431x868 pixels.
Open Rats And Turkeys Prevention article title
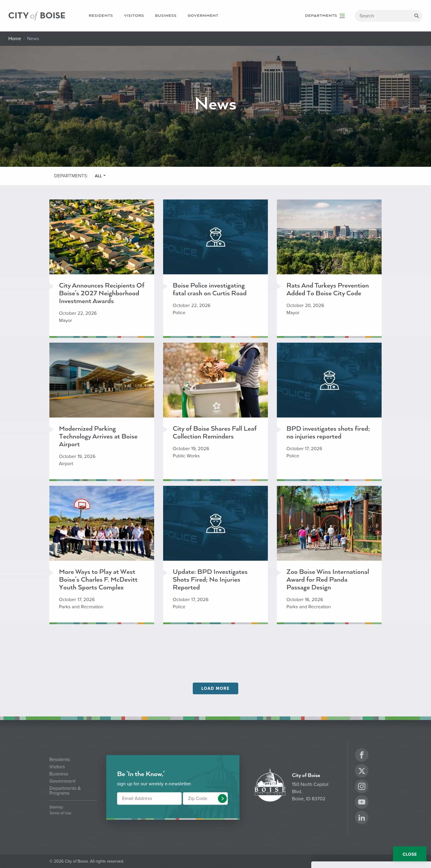[x=327, y=289]
